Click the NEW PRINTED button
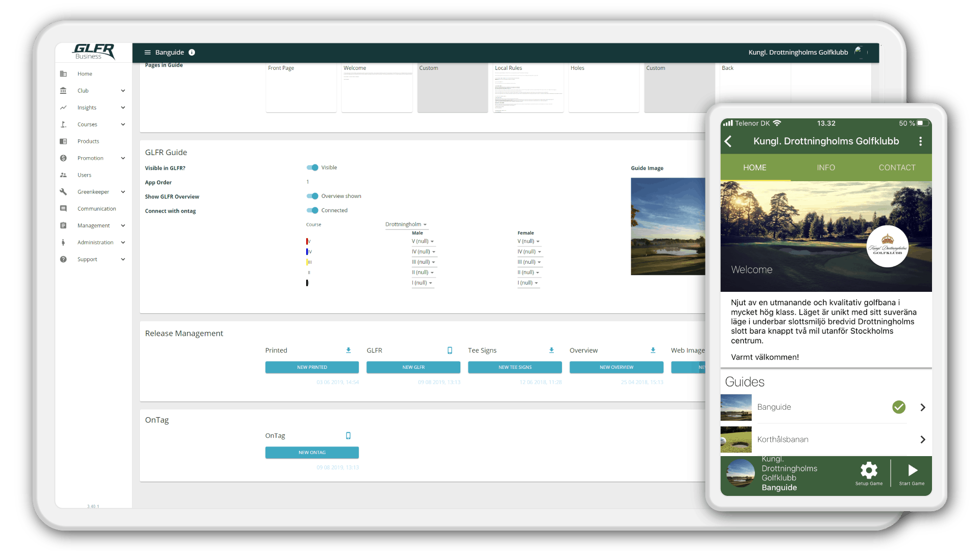Screen dimensions: 980x551 pyautogui.click(x=312, y=367)
